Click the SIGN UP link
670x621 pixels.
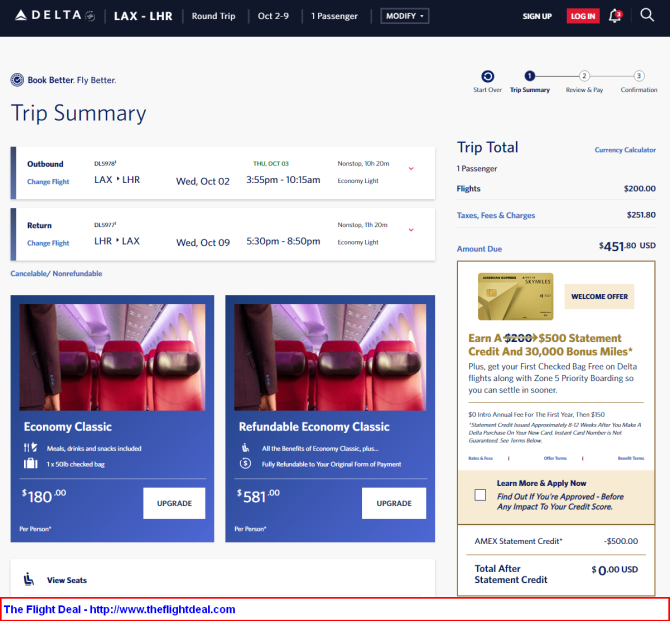[537, 16]
